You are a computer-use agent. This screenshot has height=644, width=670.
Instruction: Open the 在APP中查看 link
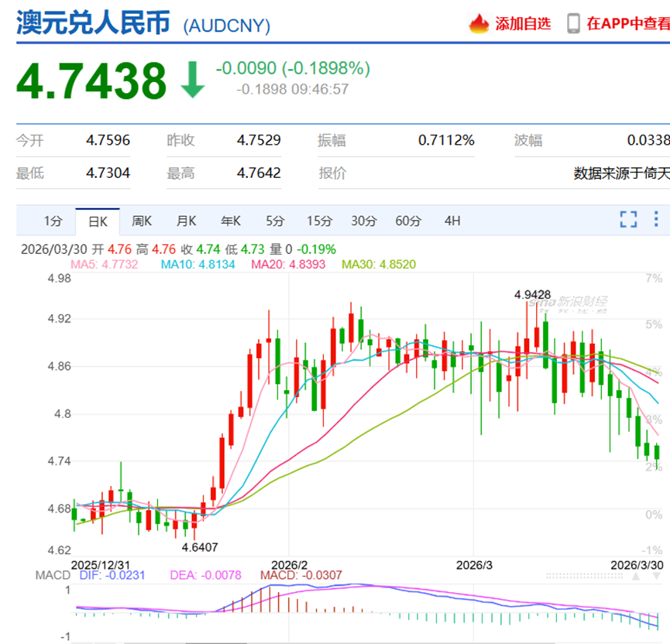tap(628, 23)
